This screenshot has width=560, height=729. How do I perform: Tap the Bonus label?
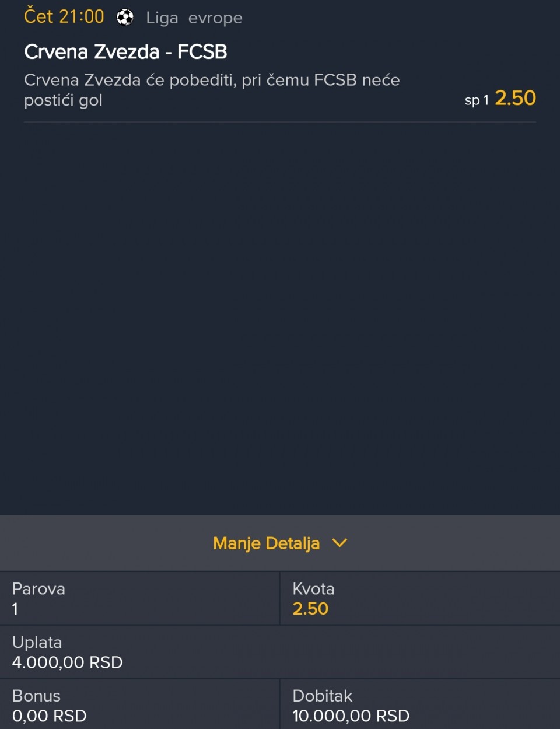[x=36, y=696]
